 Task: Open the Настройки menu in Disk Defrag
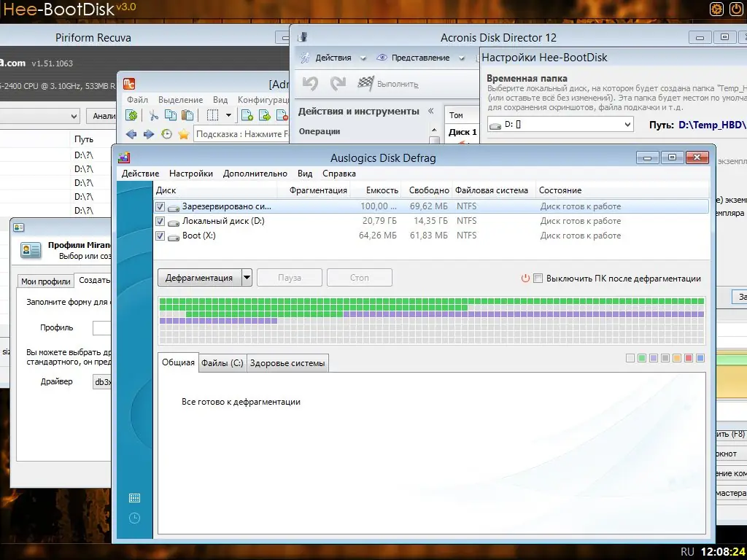[191, 174]
